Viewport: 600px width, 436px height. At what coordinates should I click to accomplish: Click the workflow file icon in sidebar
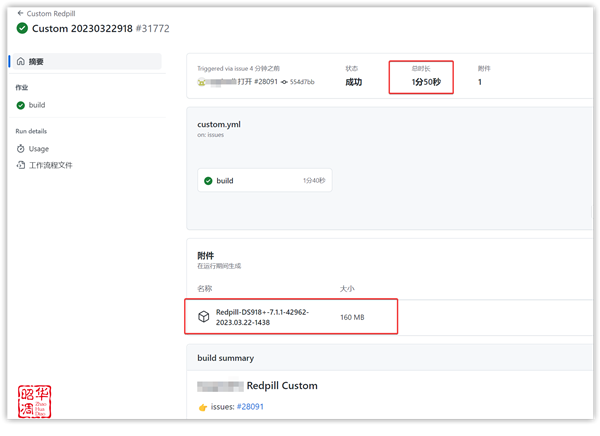[x=21, y=165]
